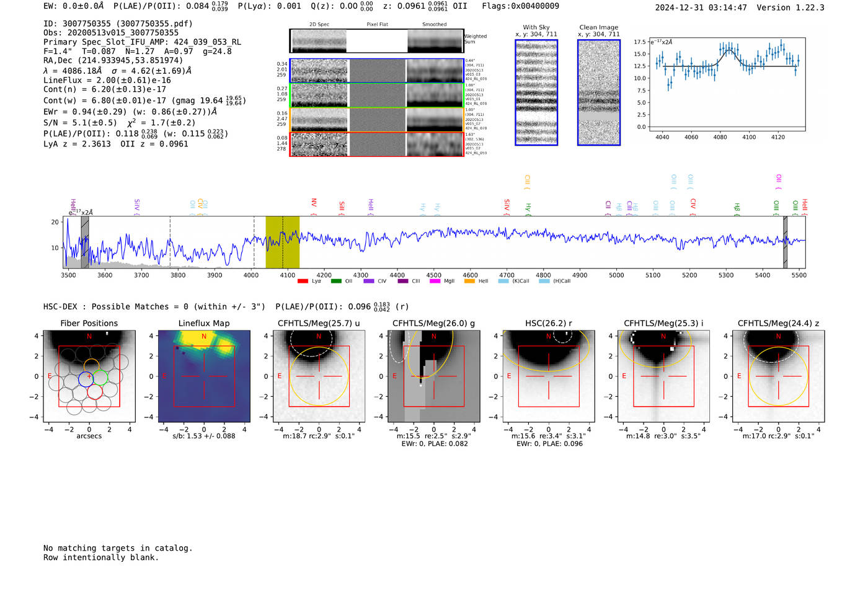Click the "LyA z = 2.3613" text
The width and height of the screenshot is (868, 591).
[x=77, y=144]
